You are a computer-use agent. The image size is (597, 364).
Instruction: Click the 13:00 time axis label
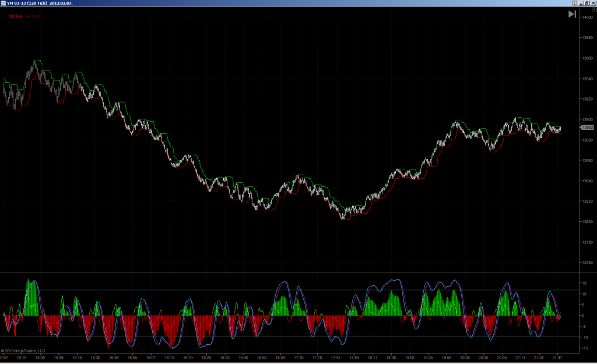coord(40,358)
